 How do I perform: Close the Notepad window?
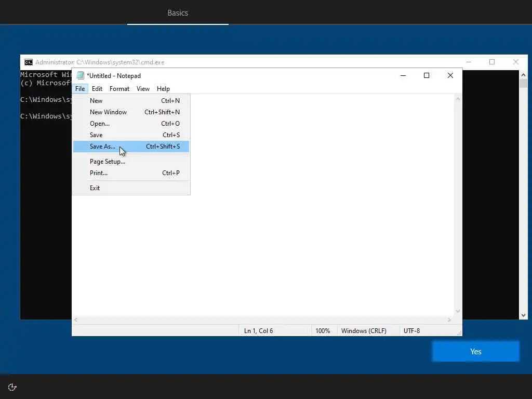[450, 75]
